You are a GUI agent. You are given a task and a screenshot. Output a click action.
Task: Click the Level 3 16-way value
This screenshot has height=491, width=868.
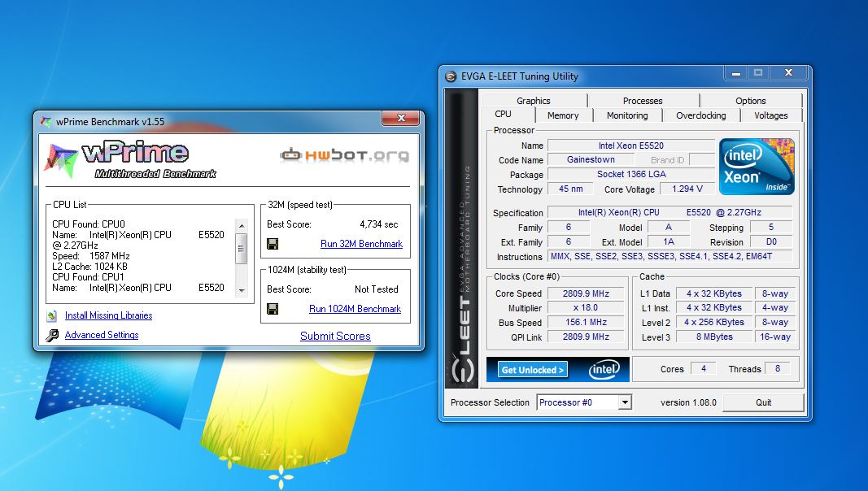click(x=775, y=337)
